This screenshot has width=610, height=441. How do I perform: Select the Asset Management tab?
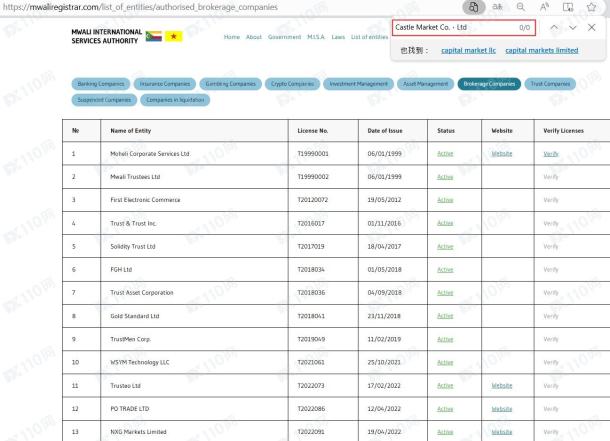point(426,84)
